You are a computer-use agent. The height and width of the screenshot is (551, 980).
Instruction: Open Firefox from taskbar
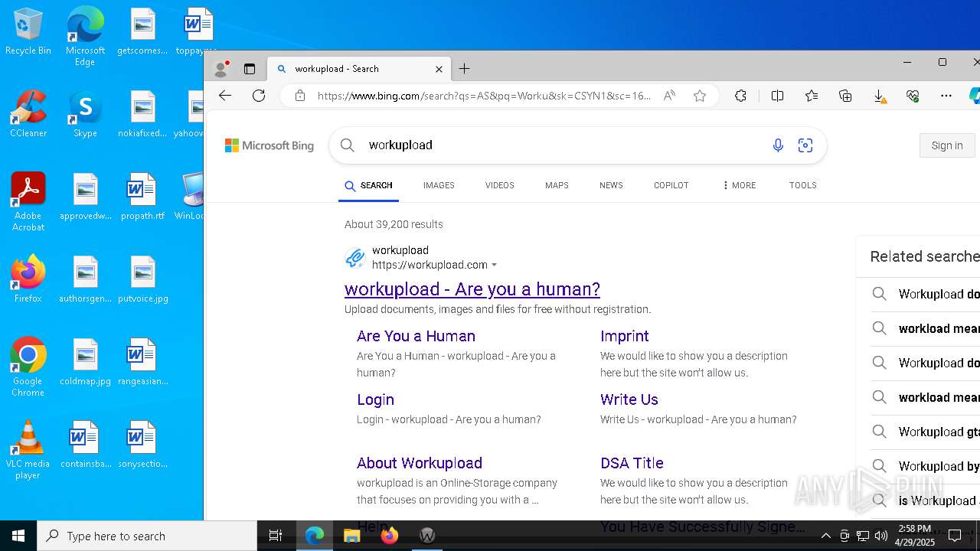point(390,536)
